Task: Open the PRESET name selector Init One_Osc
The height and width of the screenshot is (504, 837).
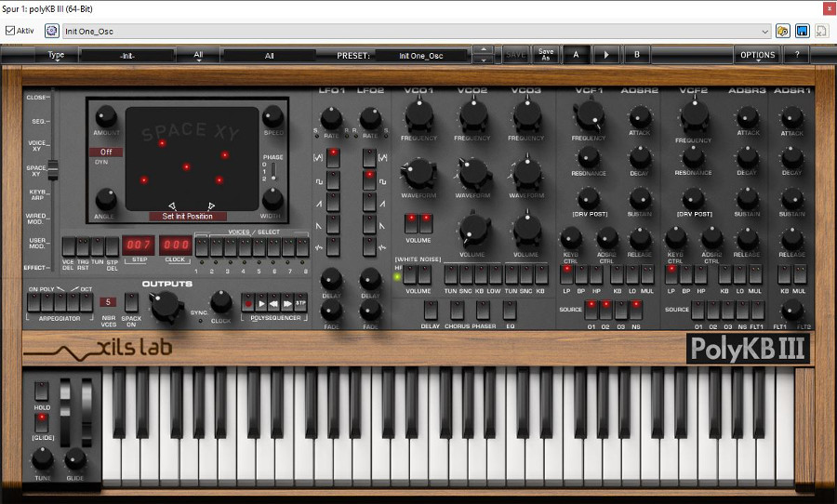Action: (421, 56)
